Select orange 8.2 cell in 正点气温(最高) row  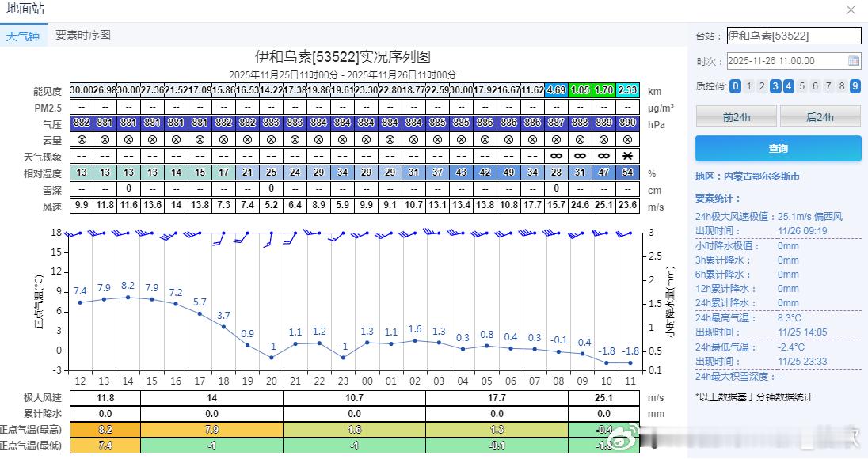[x=105, y=430]
